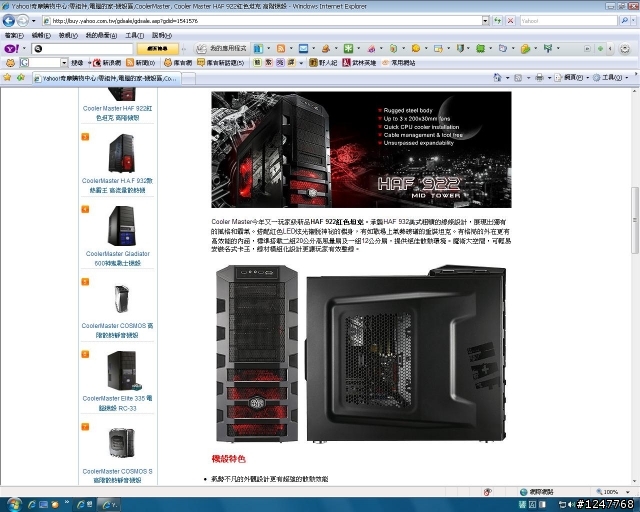
Task: Click the bear face icon on second toolbar
Action: (x=10, y=63)
